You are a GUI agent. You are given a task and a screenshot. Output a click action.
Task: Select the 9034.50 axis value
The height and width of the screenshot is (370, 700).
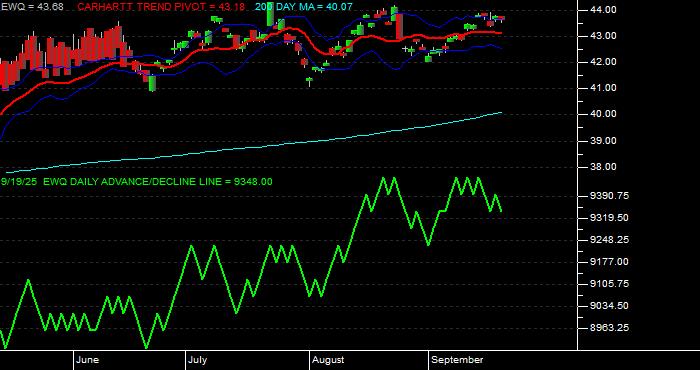tap(608, 306)
